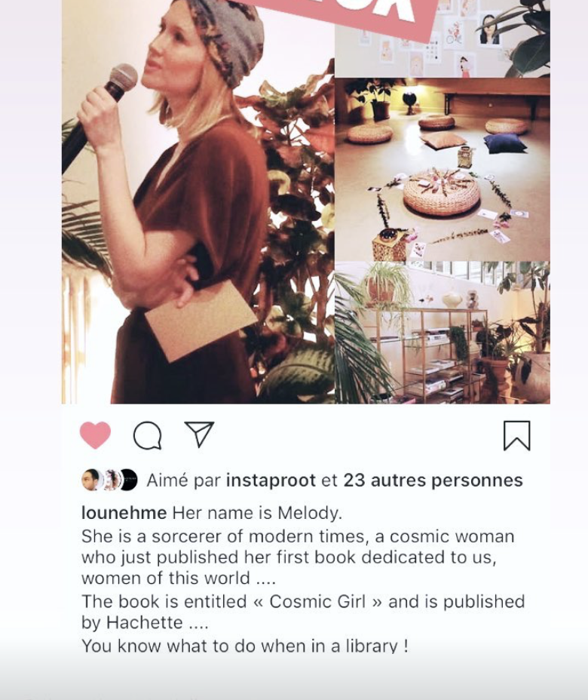Tap the floor cushions meditation room photo
The width and height of the screenshot is (588, 700).
click(442, 170)
